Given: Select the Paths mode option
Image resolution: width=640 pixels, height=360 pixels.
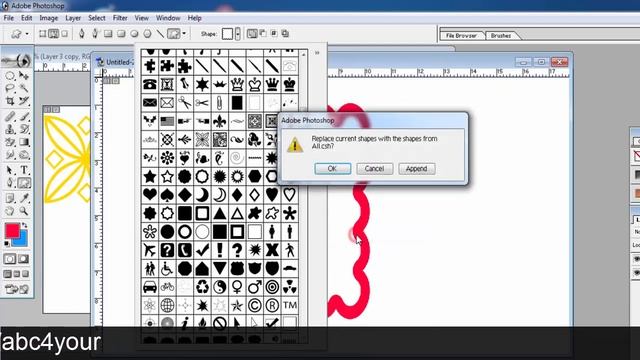Looking at the screenshot, I should click(53, 34).
